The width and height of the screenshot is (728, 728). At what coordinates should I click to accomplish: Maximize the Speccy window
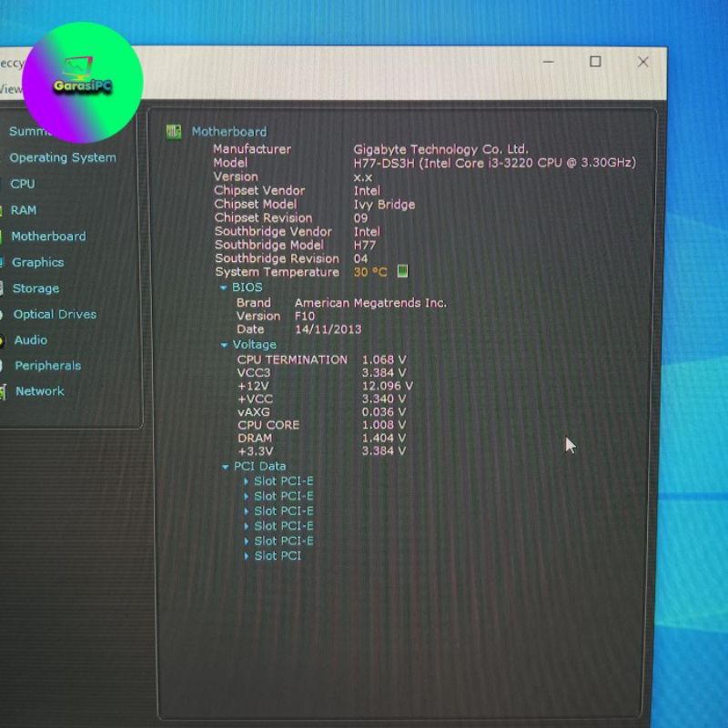pyautogui.click(x=595, y=61)
